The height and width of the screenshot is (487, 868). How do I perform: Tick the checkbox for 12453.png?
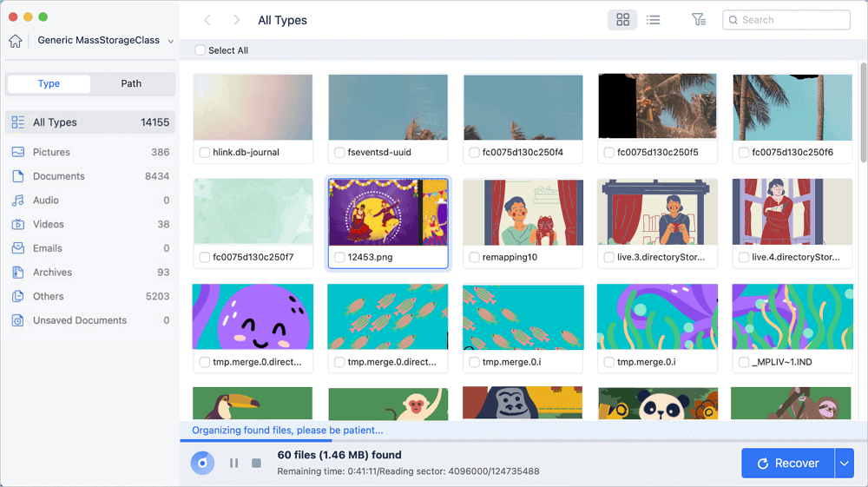(339, 257)
